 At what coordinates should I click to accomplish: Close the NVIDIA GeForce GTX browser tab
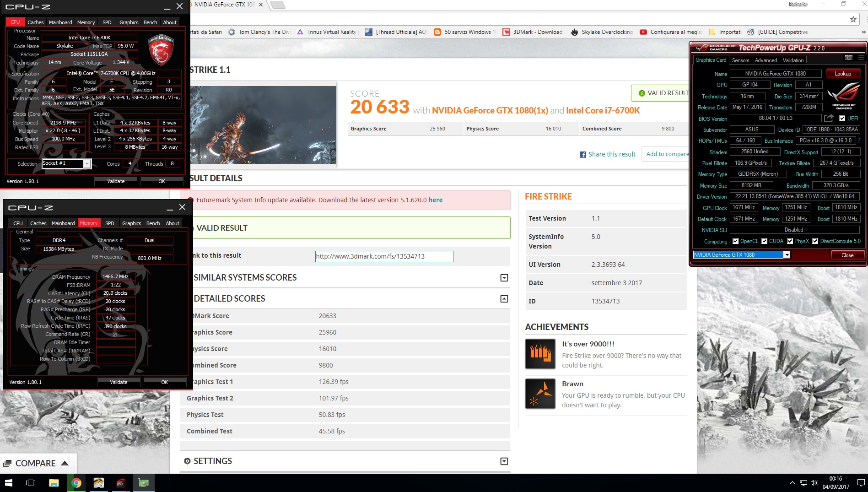click(x=261, y=5)
